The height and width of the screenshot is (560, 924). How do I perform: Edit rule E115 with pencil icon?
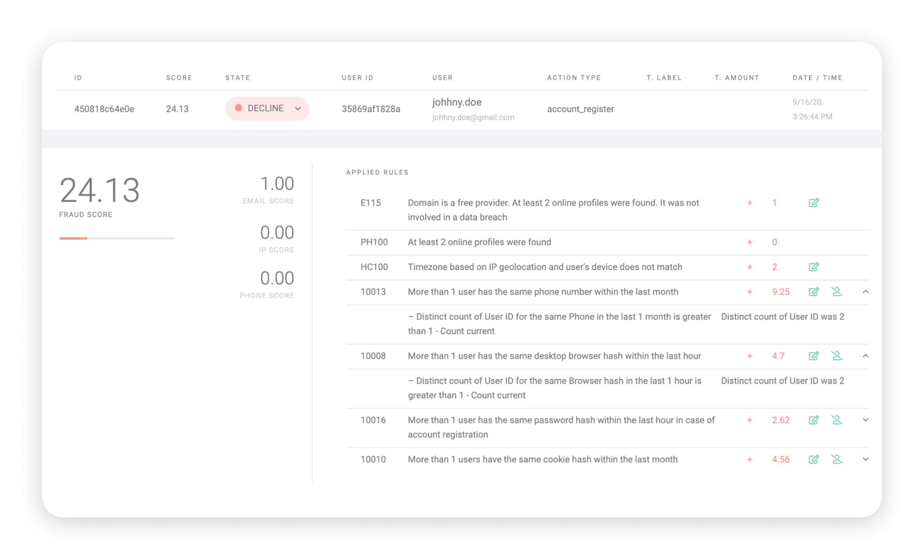[x=813, y=203]
